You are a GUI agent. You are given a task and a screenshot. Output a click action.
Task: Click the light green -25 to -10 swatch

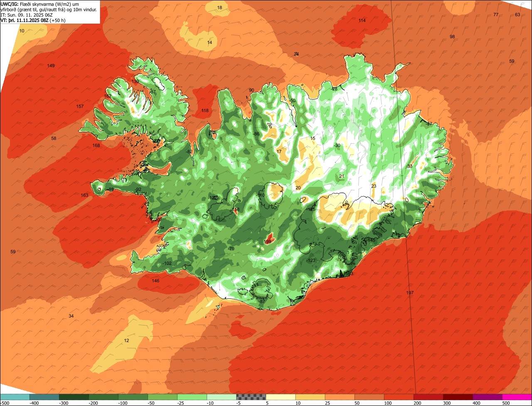192,397
